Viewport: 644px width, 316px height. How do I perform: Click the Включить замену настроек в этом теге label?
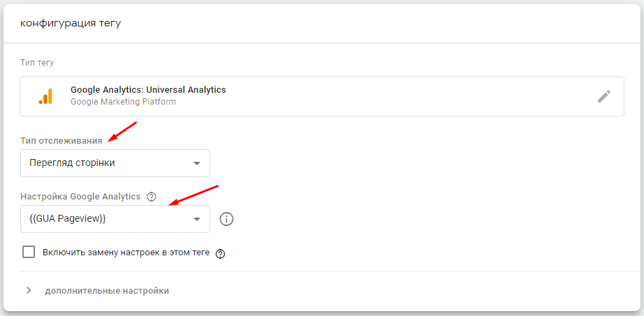pyautogui.click(x=126, y=253)
